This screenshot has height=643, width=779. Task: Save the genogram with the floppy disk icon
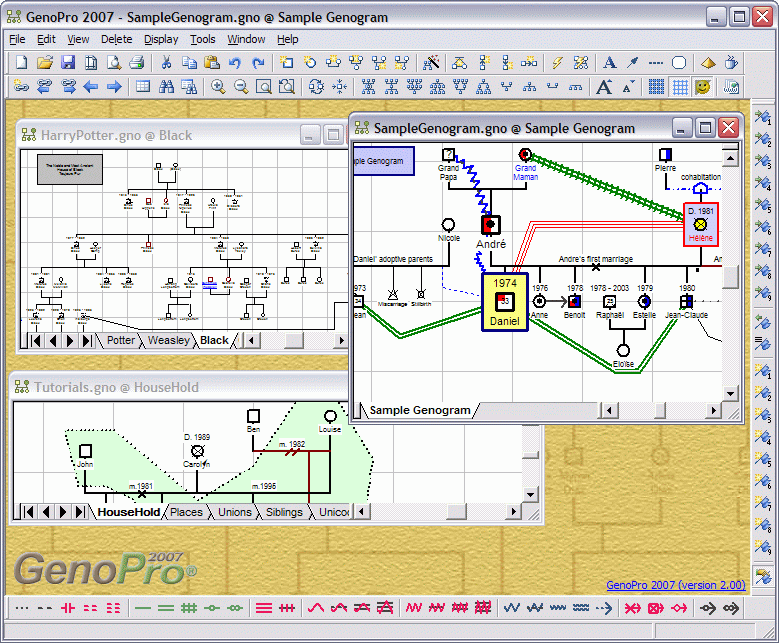pyautogui.click(x=68, y=63)
